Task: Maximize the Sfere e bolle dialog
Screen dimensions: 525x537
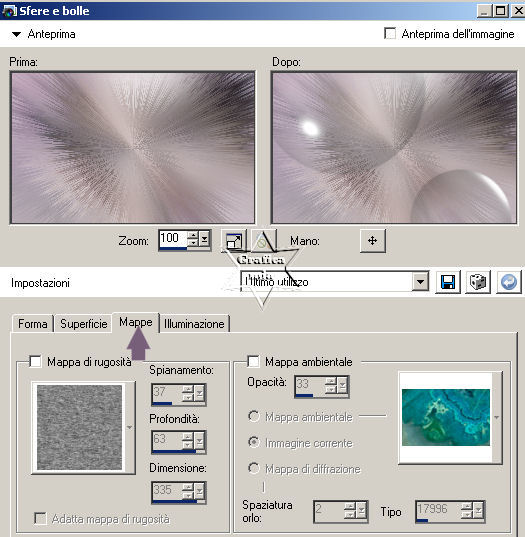Action: point(500,11)
